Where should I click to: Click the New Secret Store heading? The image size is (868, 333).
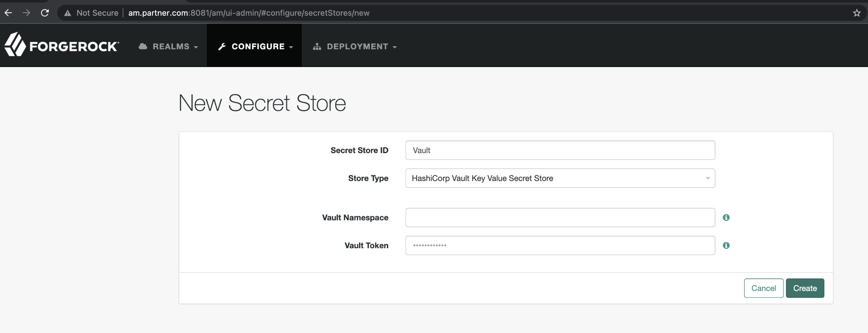tap(262, 103)
